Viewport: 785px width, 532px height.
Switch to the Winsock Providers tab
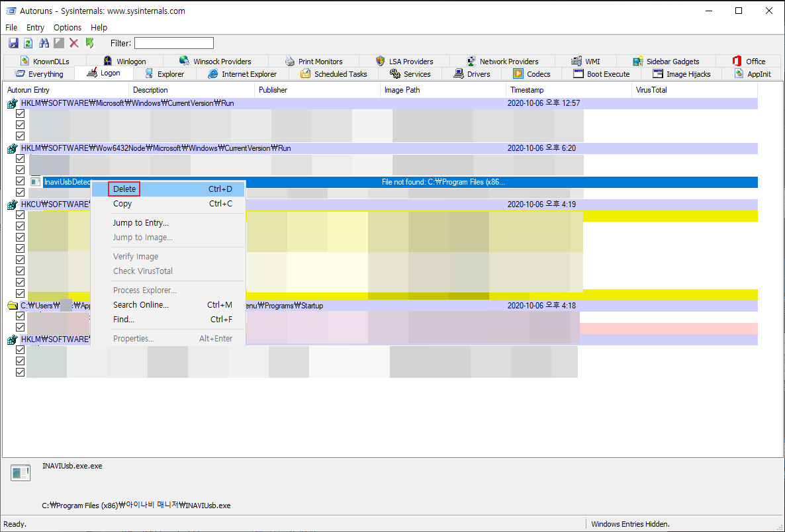pos(215,61)
